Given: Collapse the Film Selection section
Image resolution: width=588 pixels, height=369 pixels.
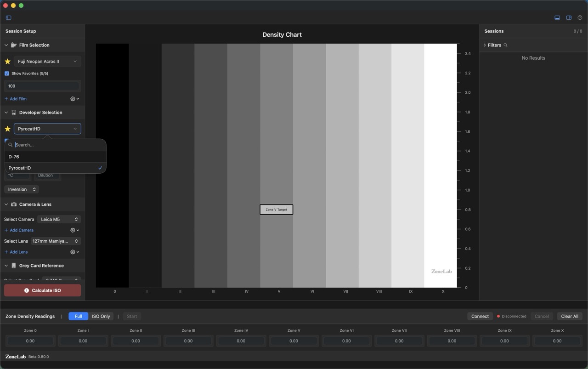Looking at the screenshot, I should point(6,45).
